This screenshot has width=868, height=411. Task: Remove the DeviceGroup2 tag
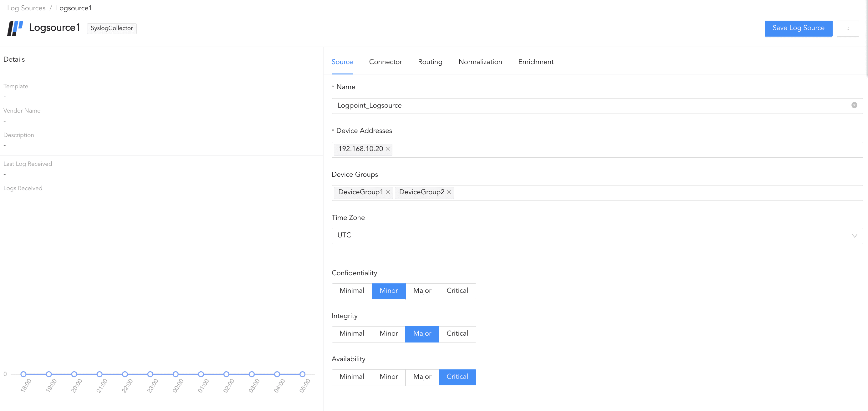pos(449,192)
